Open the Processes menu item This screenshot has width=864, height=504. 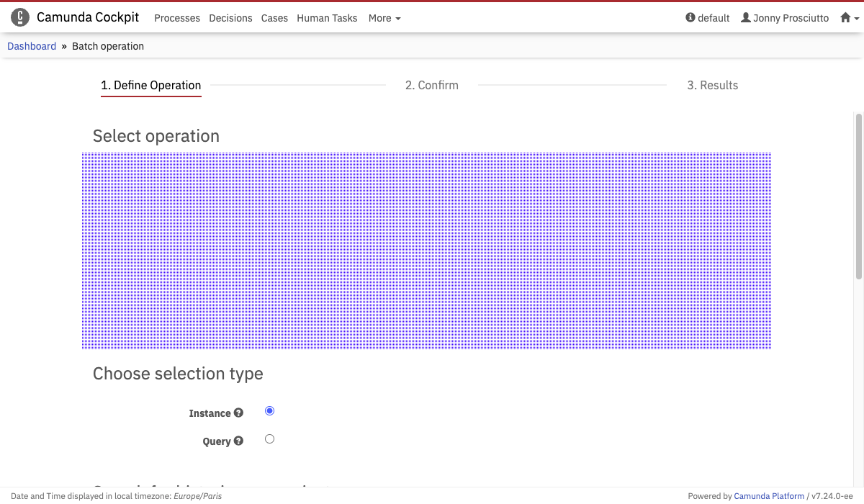177,18
